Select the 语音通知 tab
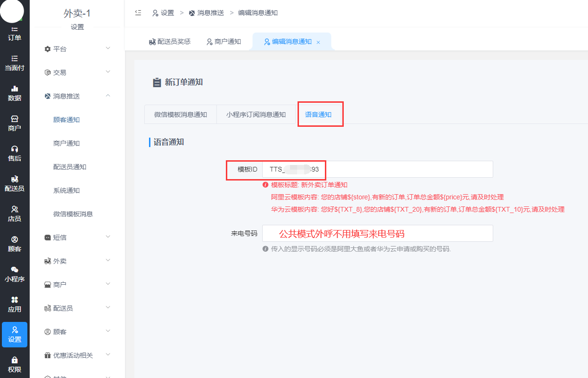This screenshot has height=378, width=588. 318,115
